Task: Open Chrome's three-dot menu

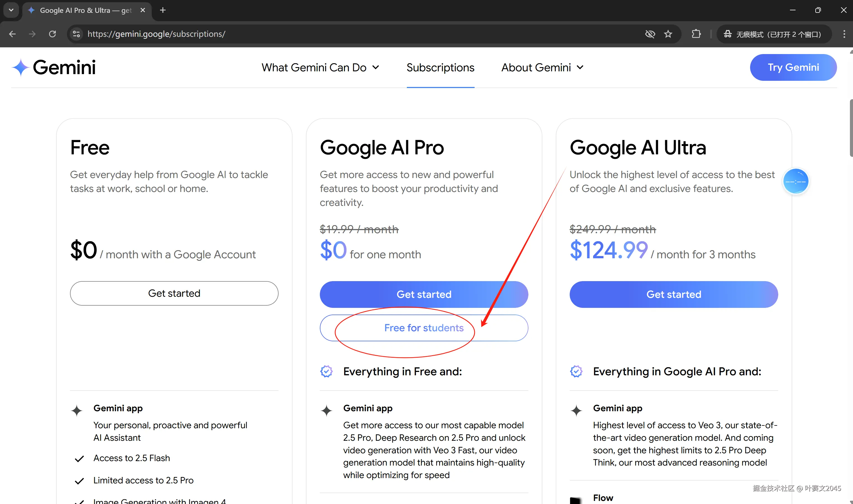Action: click(844, 34)
